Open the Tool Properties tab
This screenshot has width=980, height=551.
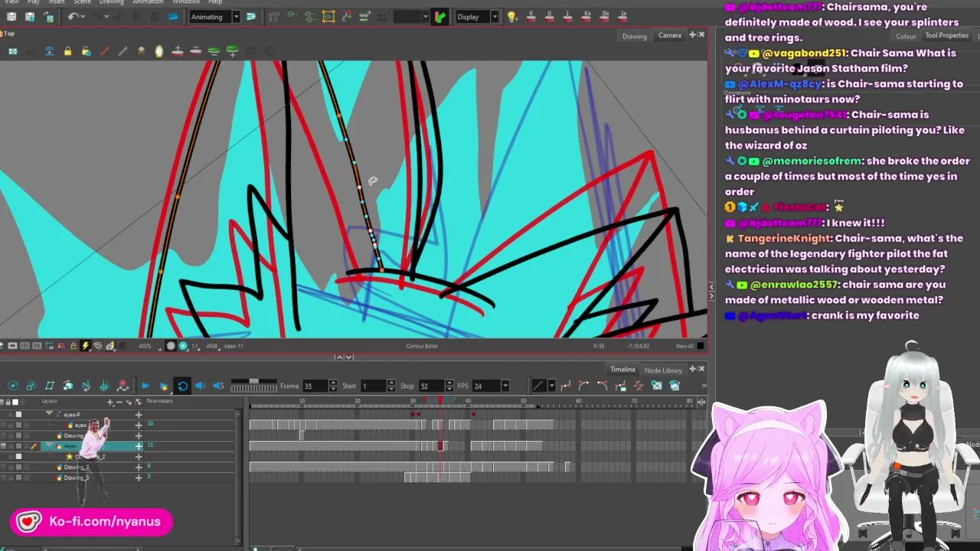point(947,35)
